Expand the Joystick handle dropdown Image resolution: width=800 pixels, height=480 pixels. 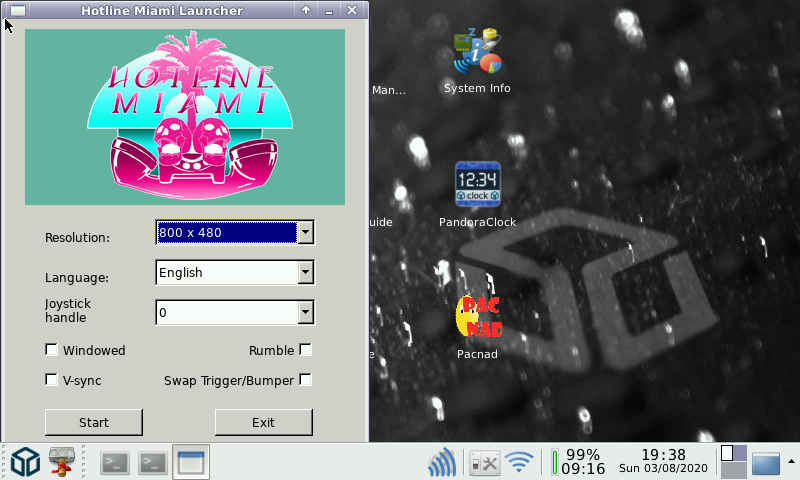pyautogui.click(x=306, y=313)
